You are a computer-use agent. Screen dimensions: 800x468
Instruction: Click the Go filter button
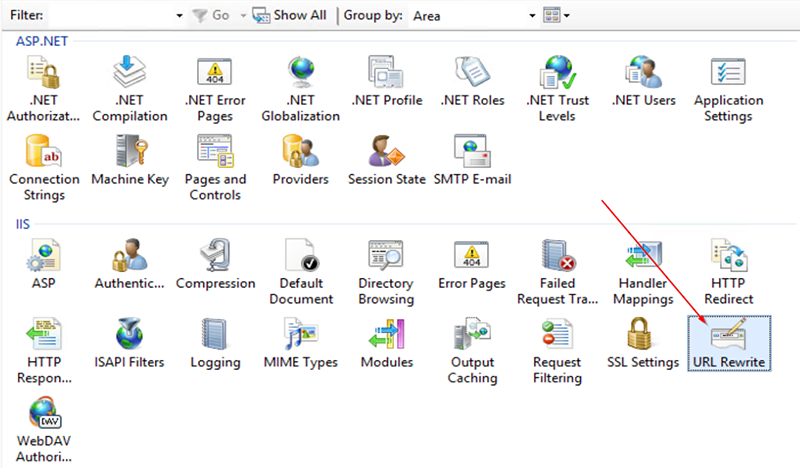(211, 15)
